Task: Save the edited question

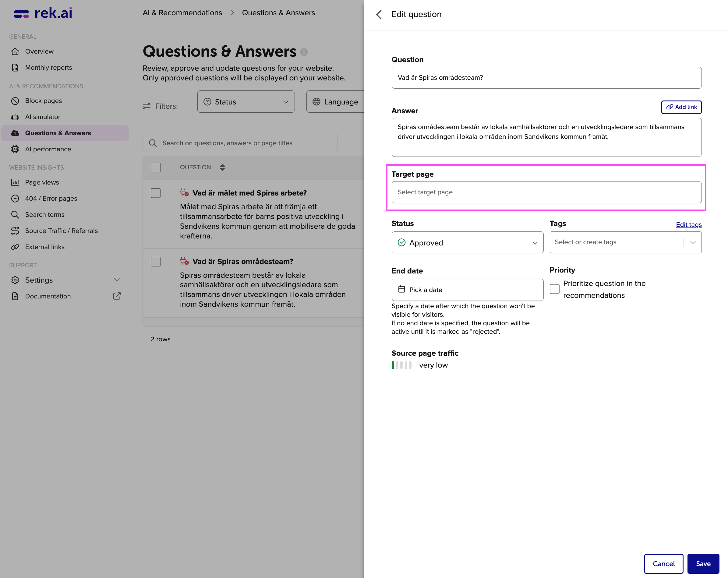Action: 703,564
